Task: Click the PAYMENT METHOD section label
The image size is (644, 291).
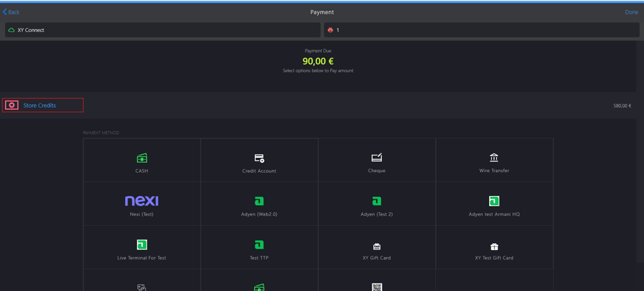Action: click(101, 133)
